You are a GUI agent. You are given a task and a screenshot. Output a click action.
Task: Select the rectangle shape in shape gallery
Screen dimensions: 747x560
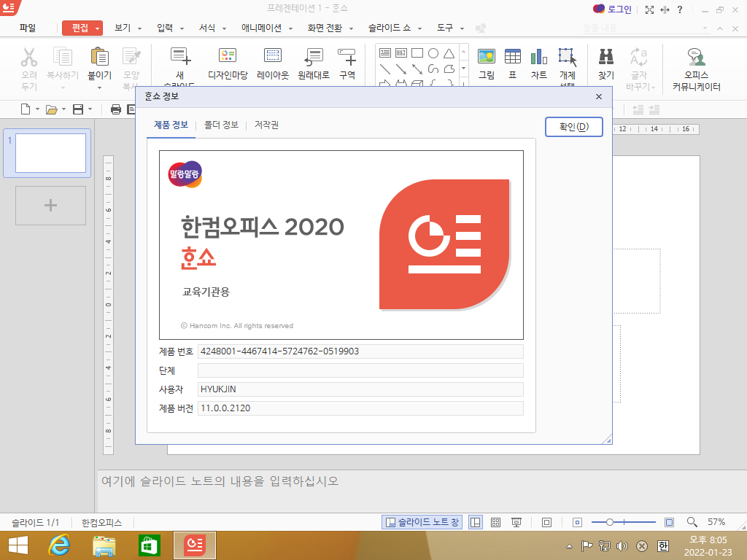click(417, 52)
